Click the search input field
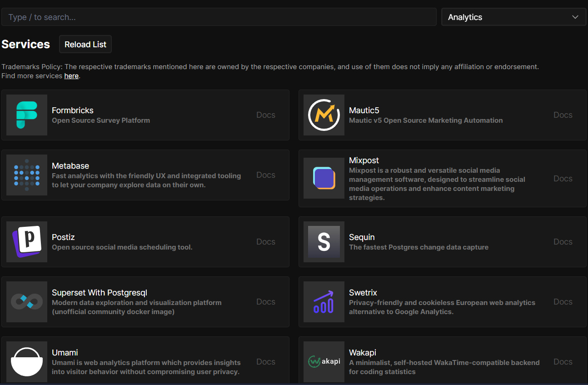This screenshot has width=588, height=385. tap(219, 17)
